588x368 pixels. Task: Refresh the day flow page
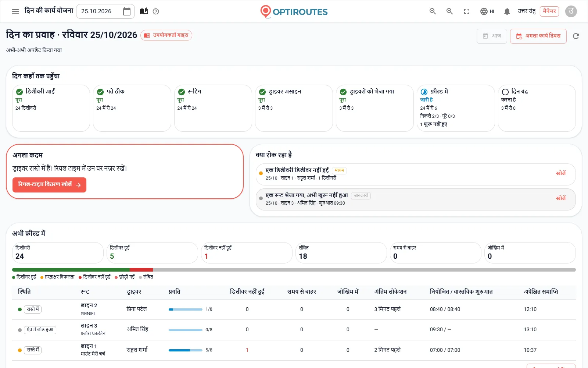[576, 36]
